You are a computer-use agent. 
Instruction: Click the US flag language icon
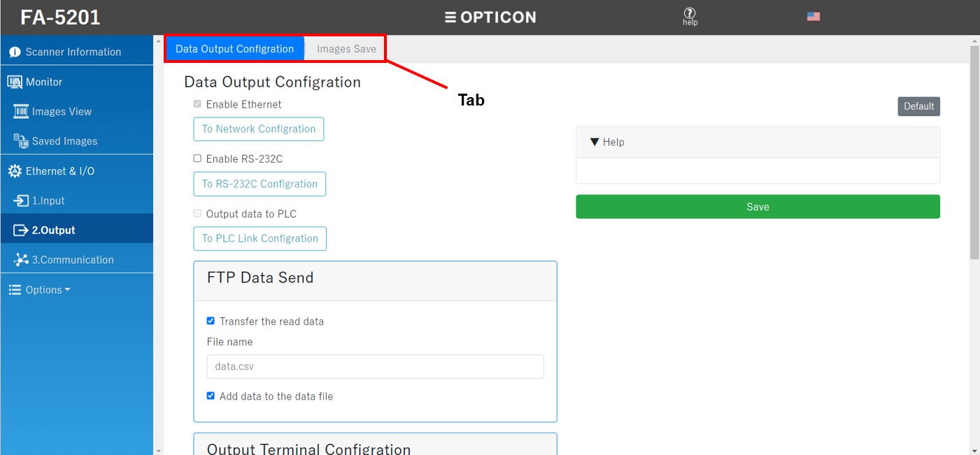[813, 17]
